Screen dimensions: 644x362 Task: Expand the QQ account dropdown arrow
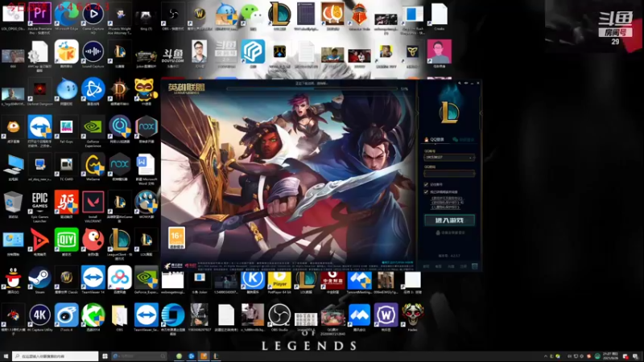pos(471,158)
